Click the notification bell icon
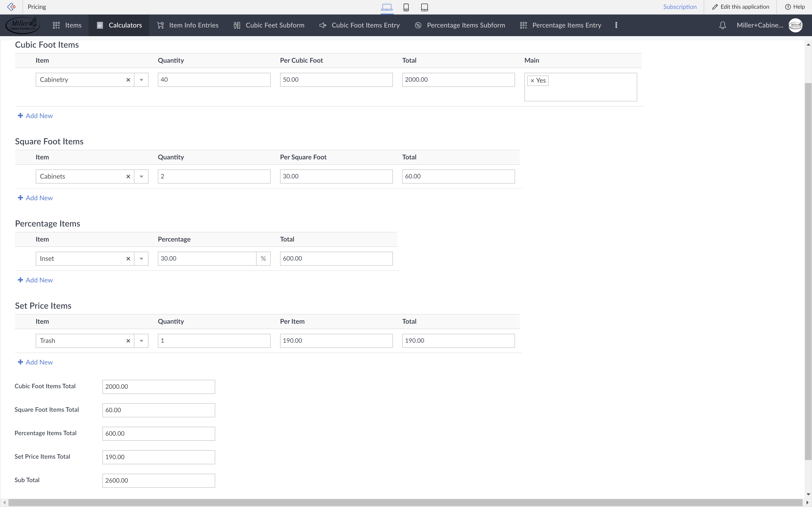812x507 pixels. point(722,26)
